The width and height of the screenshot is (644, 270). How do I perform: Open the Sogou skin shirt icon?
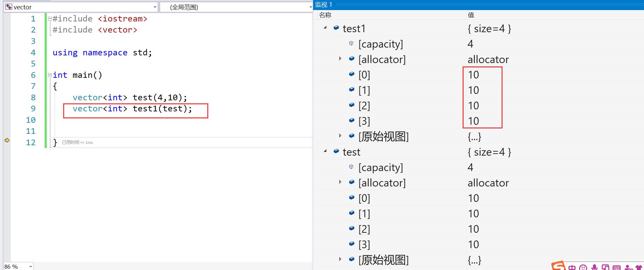tap(639, 267)
